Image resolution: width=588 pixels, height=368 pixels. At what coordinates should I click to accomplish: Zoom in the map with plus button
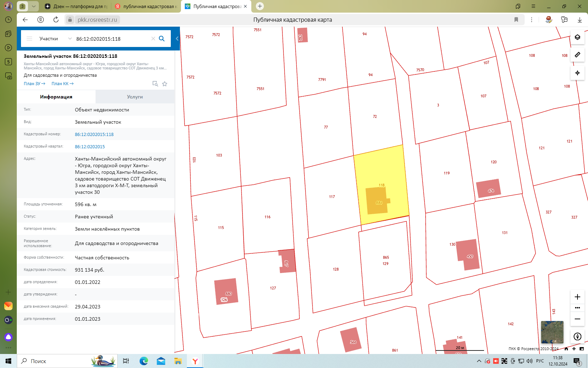(x=577, y=297)
